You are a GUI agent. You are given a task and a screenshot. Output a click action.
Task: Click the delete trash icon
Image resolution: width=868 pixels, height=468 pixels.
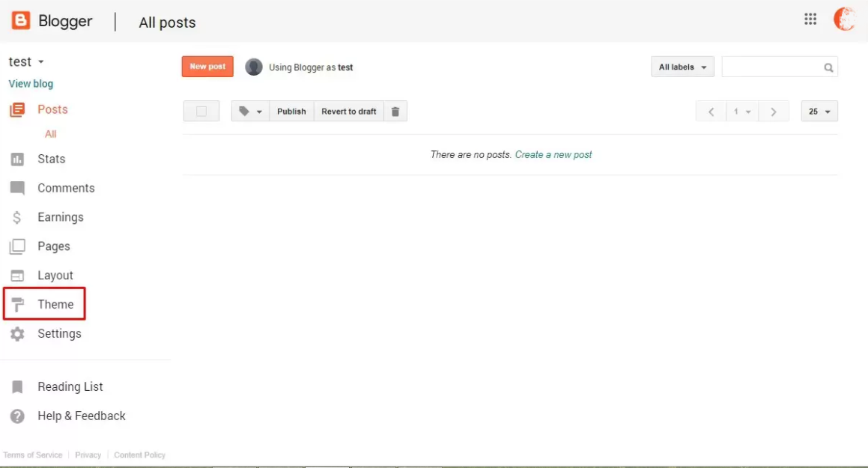(x=395, y=111)
